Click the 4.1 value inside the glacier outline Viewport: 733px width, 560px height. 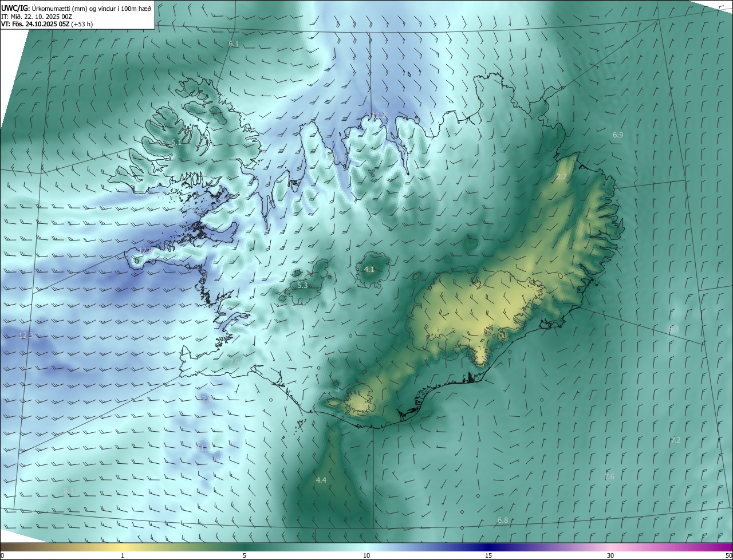pos(369,269)
